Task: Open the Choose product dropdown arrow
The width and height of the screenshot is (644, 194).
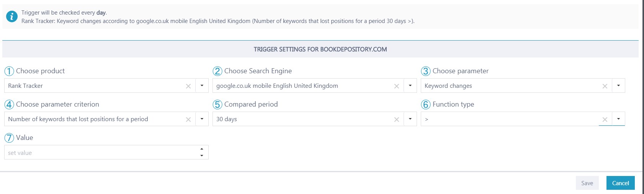Action: tap(202, 85)
